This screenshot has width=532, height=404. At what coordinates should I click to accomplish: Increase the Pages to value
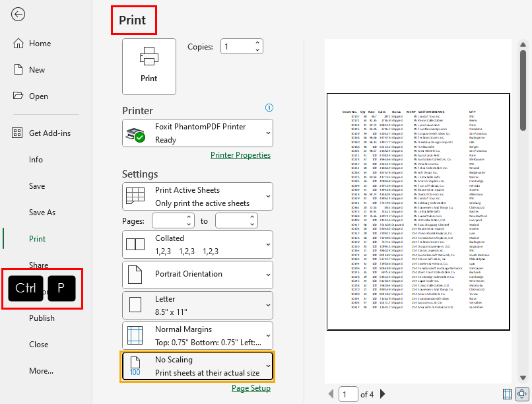tap(252, 217)
